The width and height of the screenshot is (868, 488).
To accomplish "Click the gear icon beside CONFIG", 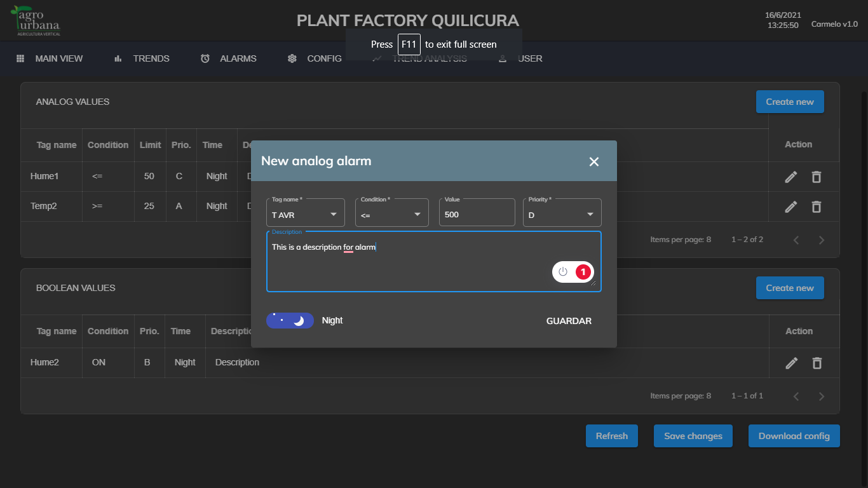I will (292, 58).
